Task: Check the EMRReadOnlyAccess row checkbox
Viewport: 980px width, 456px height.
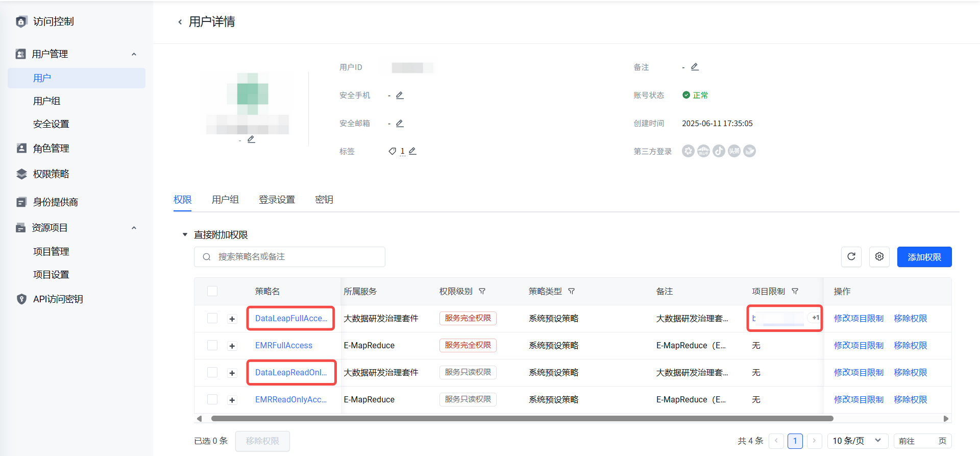Action: (x=212, y=400)
